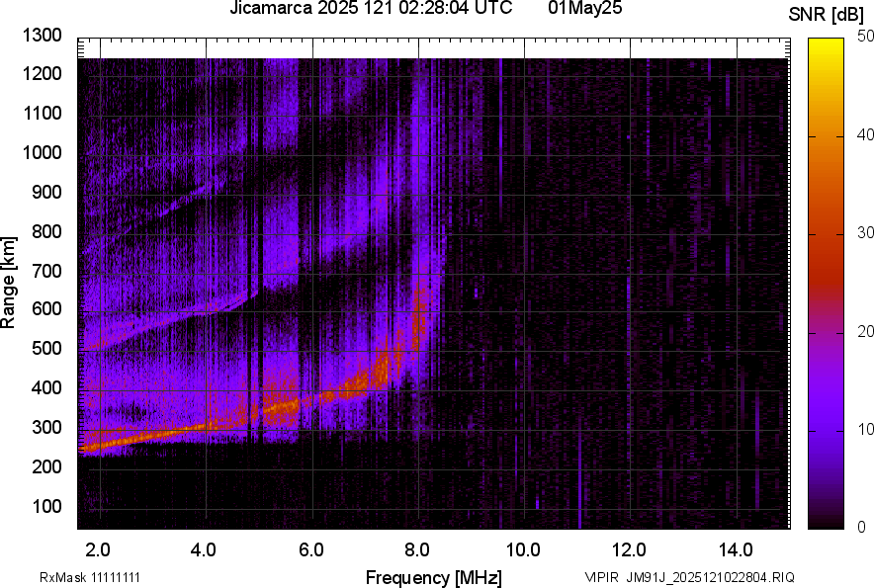This screenshot has width=874, height=588.
Task: Click the file name 'JM91J_2025121022804.RIQ'
Action: pyautogui.click(x=711, y=577)
